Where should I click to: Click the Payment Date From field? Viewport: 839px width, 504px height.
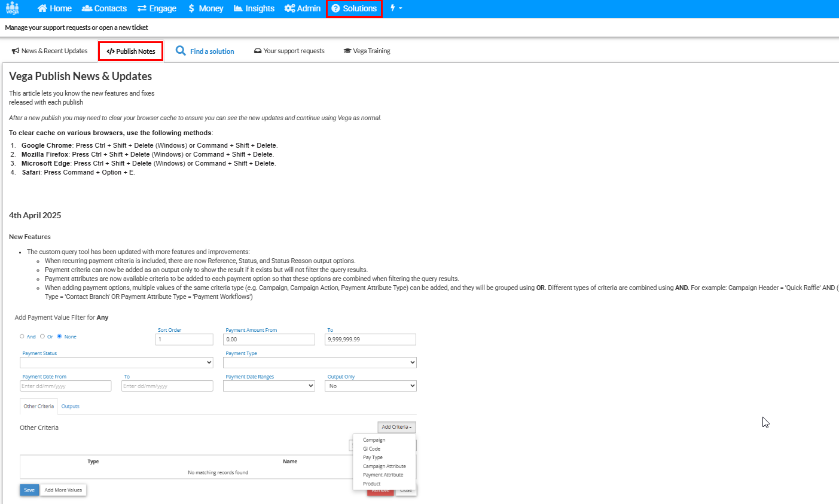pos(66,386)
